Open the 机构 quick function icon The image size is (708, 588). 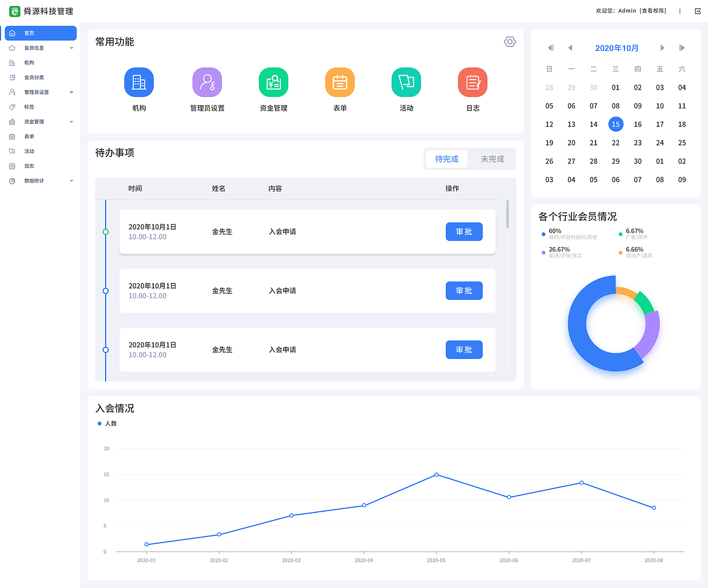click(x=139, y=81)
